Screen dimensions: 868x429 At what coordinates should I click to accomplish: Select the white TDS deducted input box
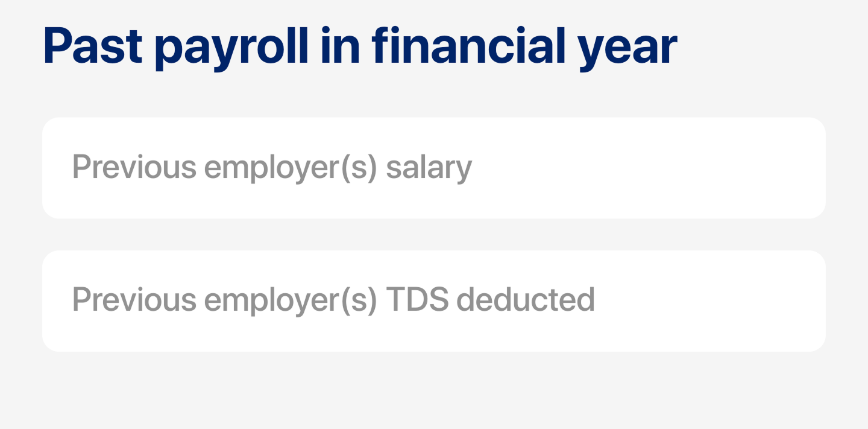(433, 300)
